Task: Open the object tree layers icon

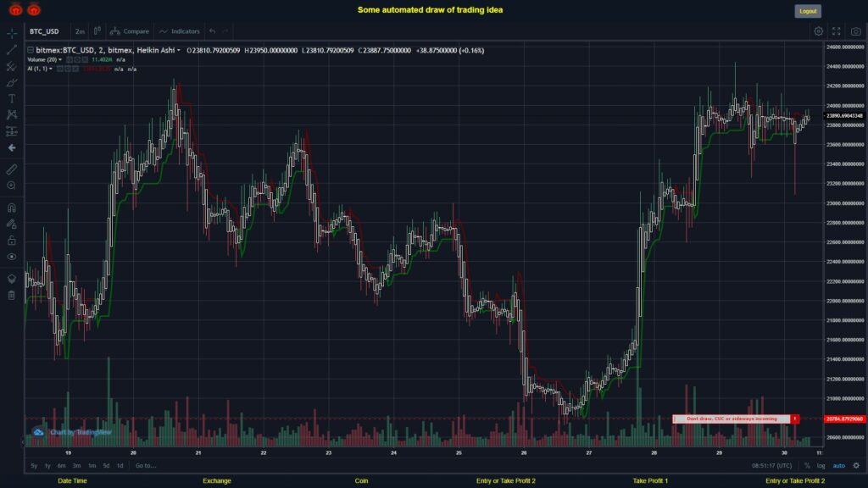Action: [x=12, y=279]
